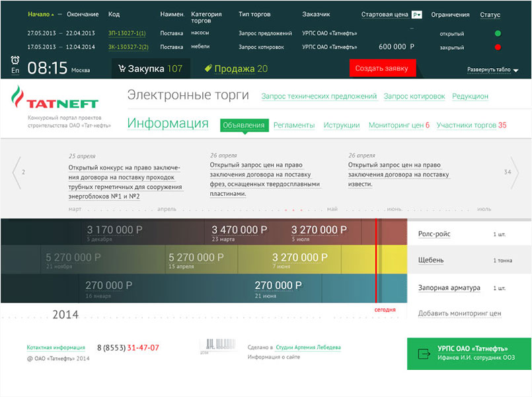Sort the table by the Начало column
Screen dimensions: 532x397
pyautogui.click(x=41, y=15)
